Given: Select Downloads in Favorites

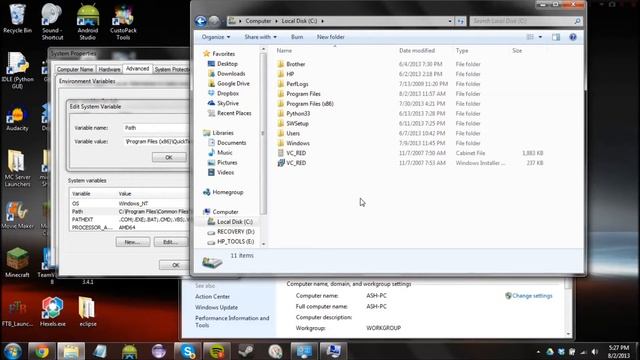Looking at the screenshot, I should pyautogui.click(x=231, y=73).
